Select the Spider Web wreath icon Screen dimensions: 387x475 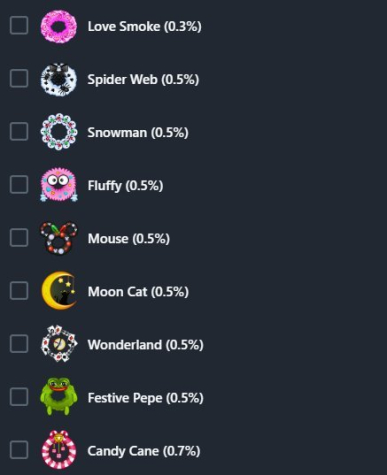[x=59, y=79]
